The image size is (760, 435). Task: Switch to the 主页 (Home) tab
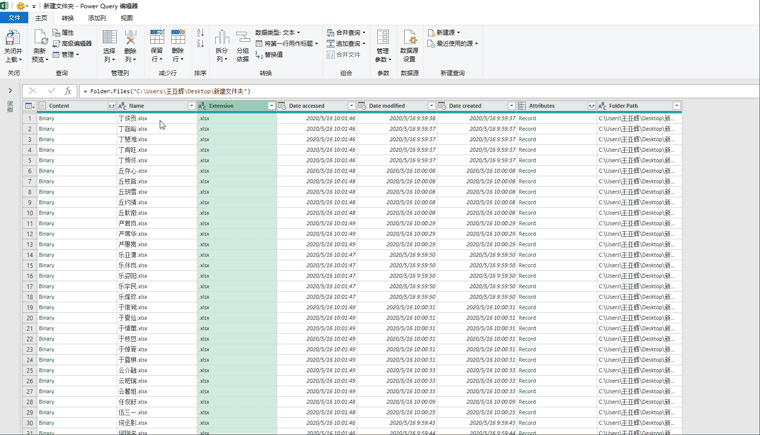coord(41,18)
